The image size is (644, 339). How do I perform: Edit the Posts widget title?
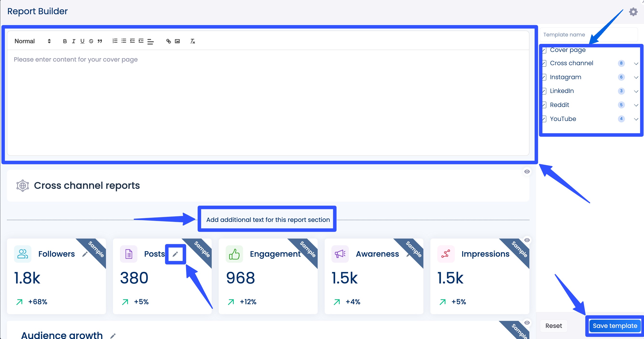click(x=175, y=254)
